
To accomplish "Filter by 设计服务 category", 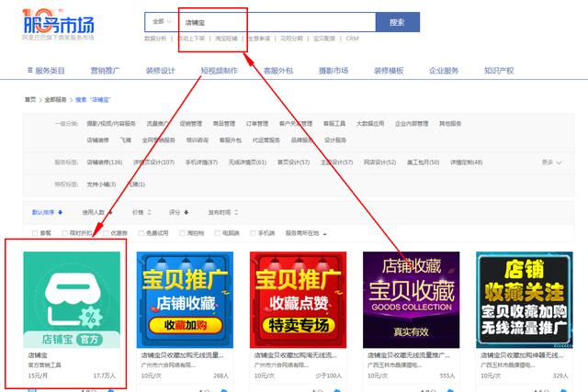I will click(335, 140).
